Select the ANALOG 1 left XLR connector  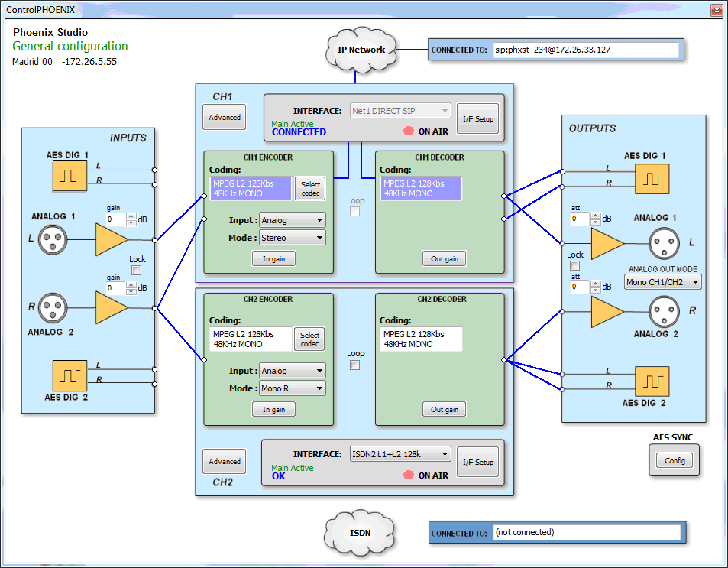pos(51,239)
